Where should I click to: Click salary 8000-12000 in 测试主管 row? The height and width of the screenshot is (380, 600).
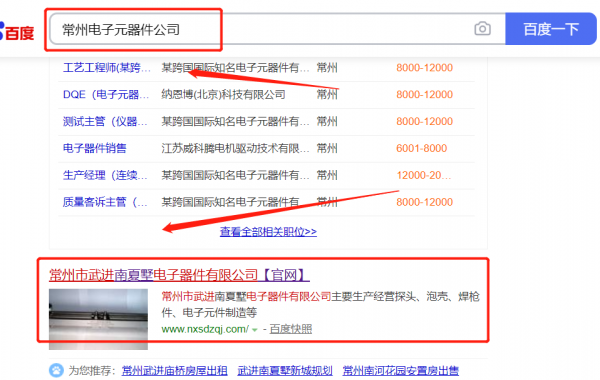pyautogui.click(x=424, y=121)
